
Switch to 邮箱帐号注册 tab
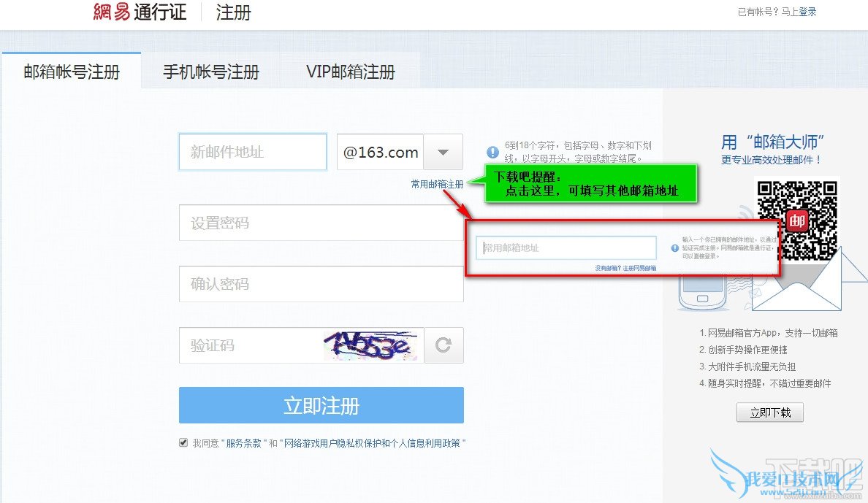click(72, 72)
